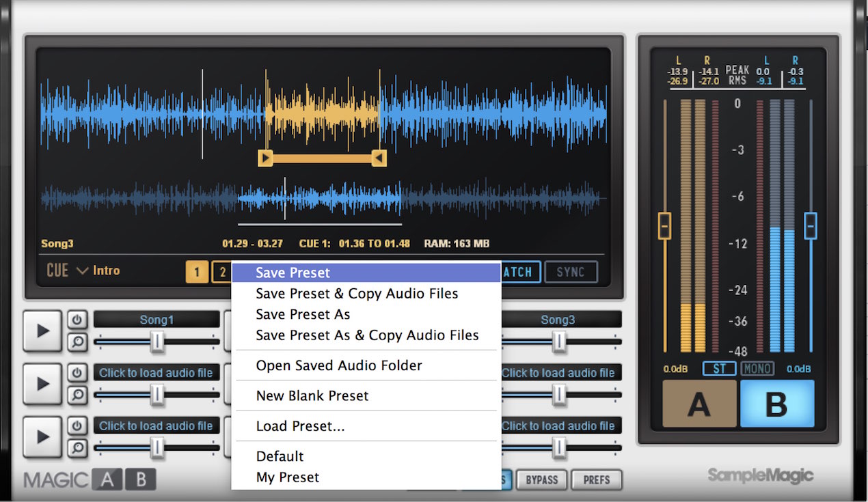Click the load-audio field directly below Song1
Screen dimensions: 868x502
coord(157,373)
